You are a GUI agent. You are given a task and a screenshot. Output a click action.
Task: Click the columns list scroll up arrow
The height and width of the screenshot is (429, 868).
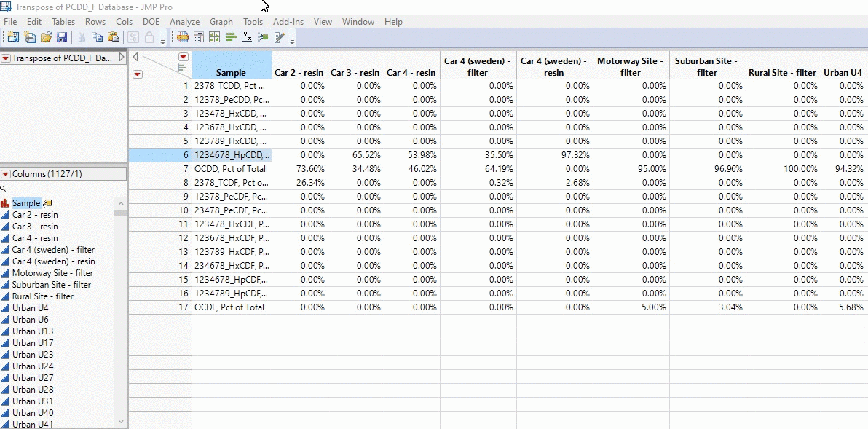[x=121, y=204]
